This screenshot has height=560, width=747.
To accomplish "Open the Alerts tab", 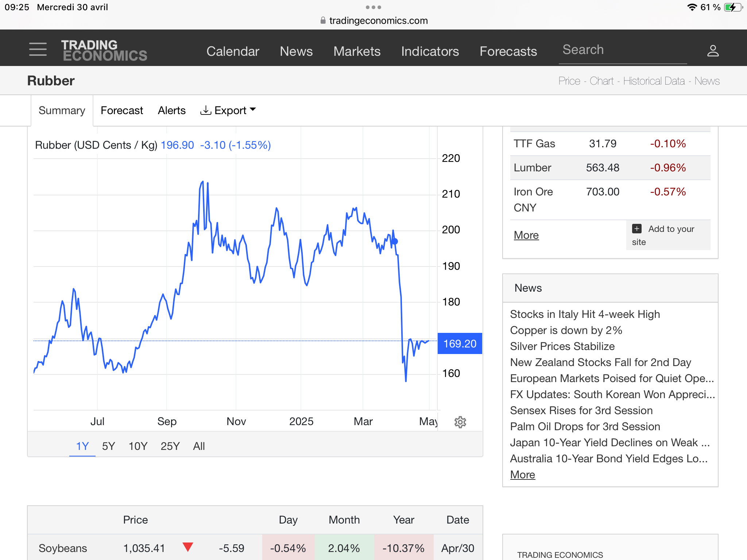I will (x=171, y=110).
